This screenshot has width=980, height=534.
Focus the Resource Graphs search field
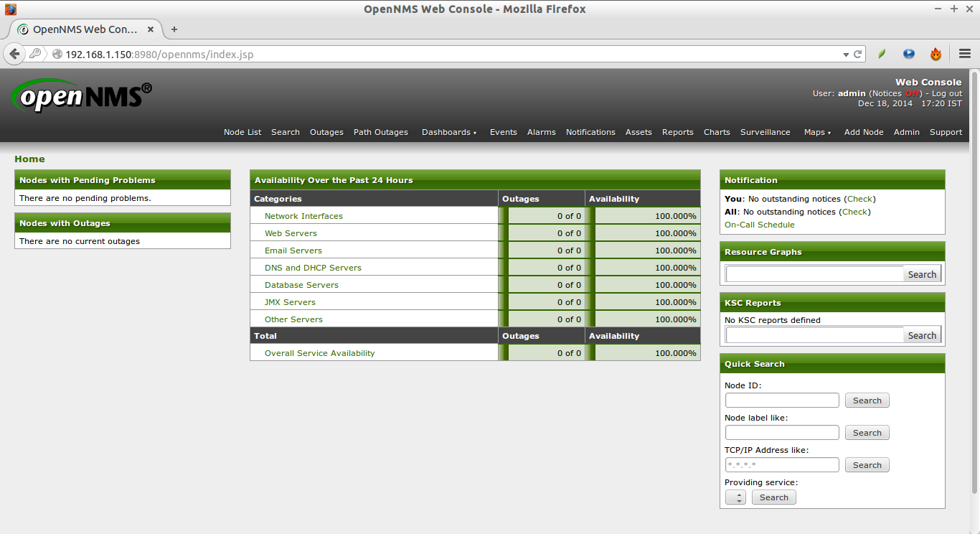(814, 274)
